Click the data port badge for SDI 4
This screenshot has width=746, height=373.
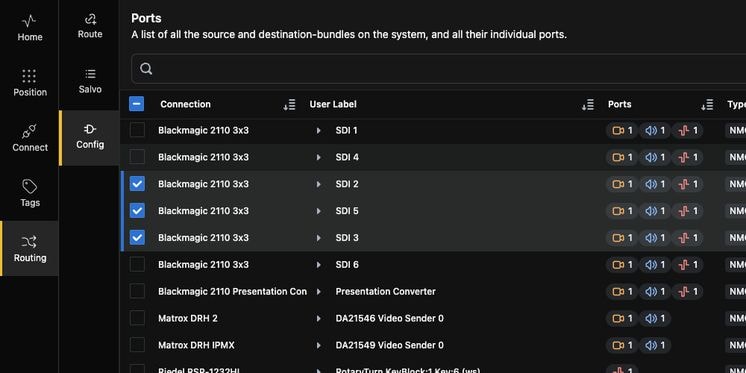pos(687,157)
